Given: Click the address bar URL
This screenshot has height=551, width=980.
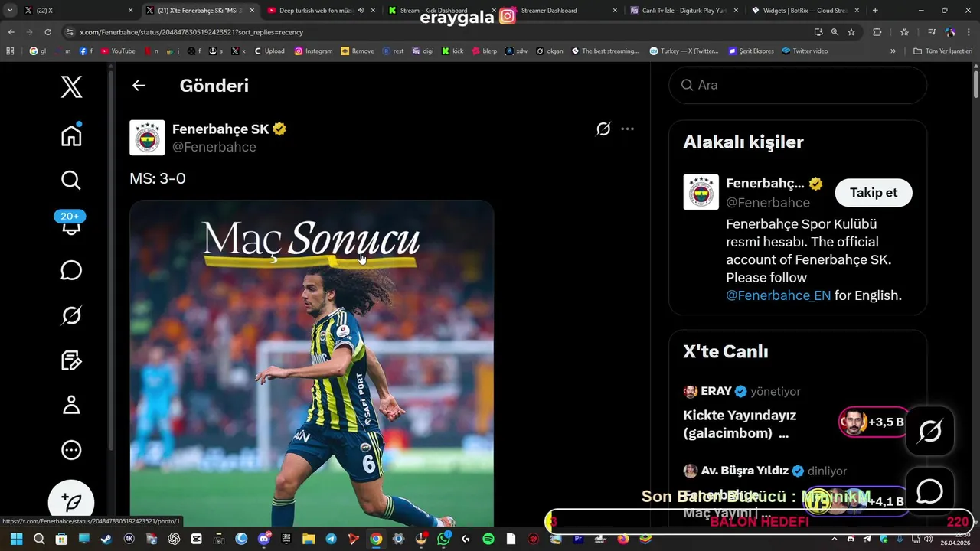Looking at the screenshot, I should 191,32.
